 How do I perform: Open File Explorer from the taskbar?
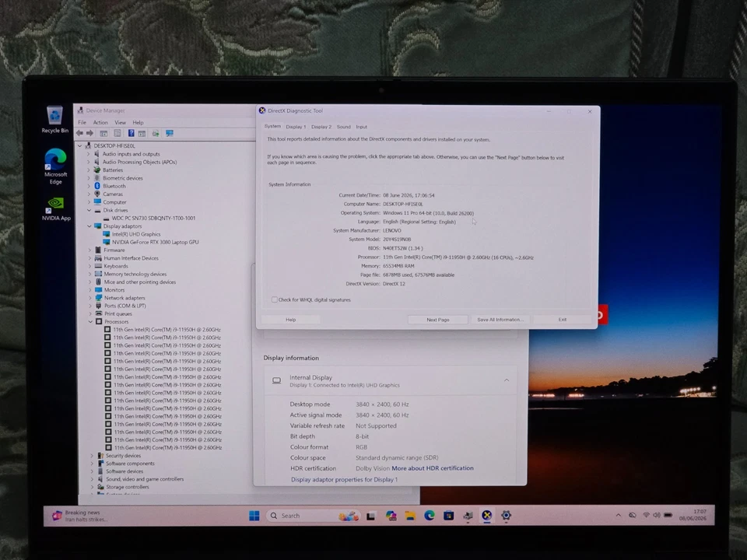410,516
